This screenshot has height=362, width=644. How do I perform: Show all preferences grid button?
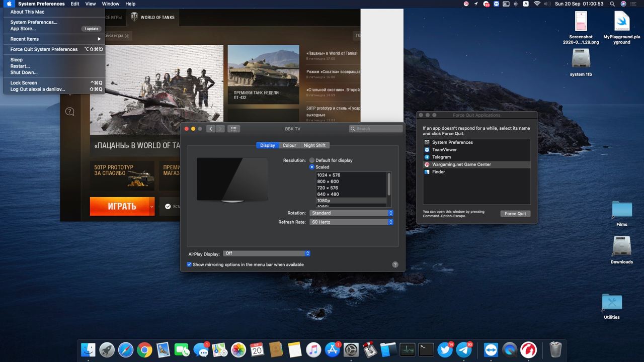tap(233, 129)
